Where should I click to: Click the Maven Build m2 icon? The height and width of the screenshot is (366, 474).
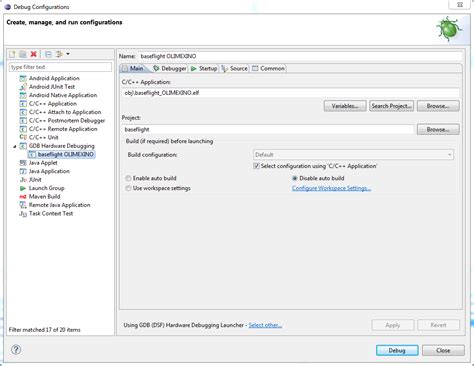[x=23, y=197]
